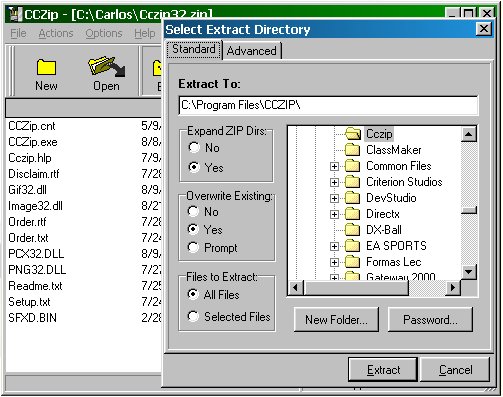Select the Cczip folder label in tree
Viewport: 503px width, 397px height.
[379, 134]
